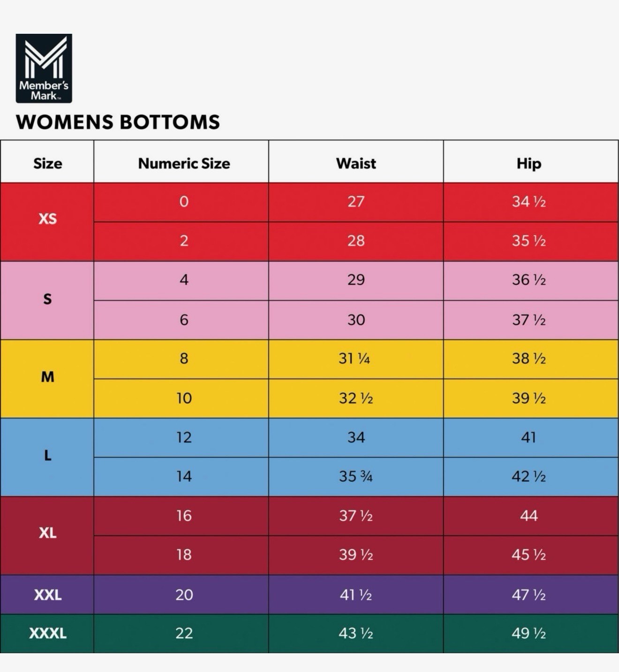Select the waist value 35 ¾
Image resolution: width=619 pixels, height=672 pixels.
(x=356, y=476)
